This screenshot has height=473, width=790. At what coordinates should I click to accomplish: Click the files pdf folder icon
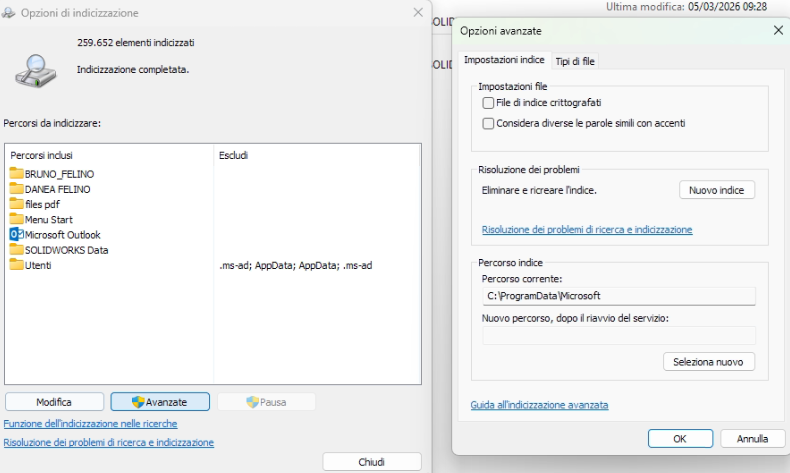pyautogui.click(x=17, y=204)
